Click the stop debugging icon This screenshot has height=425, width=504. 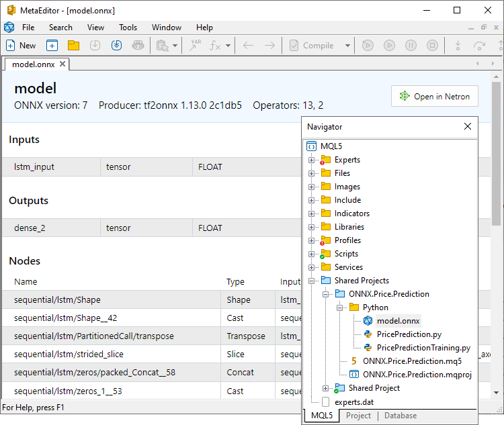click(x=432, y=46)
